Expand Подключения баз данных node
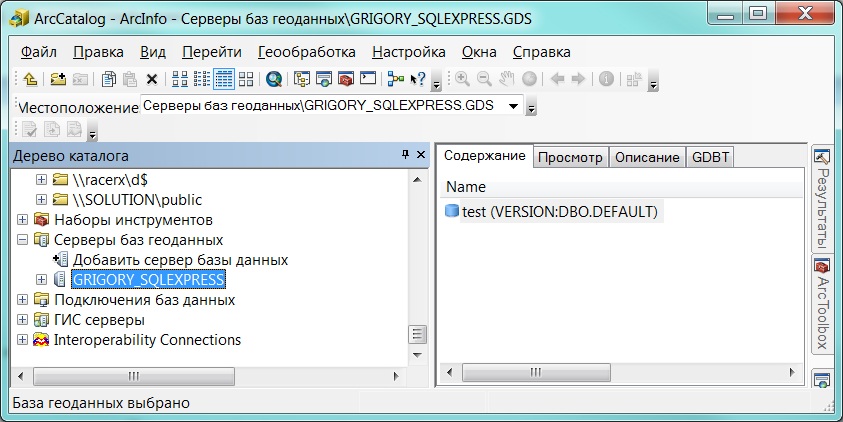The width and height of the screenshot is (843, 422). (x=22, y=299)
